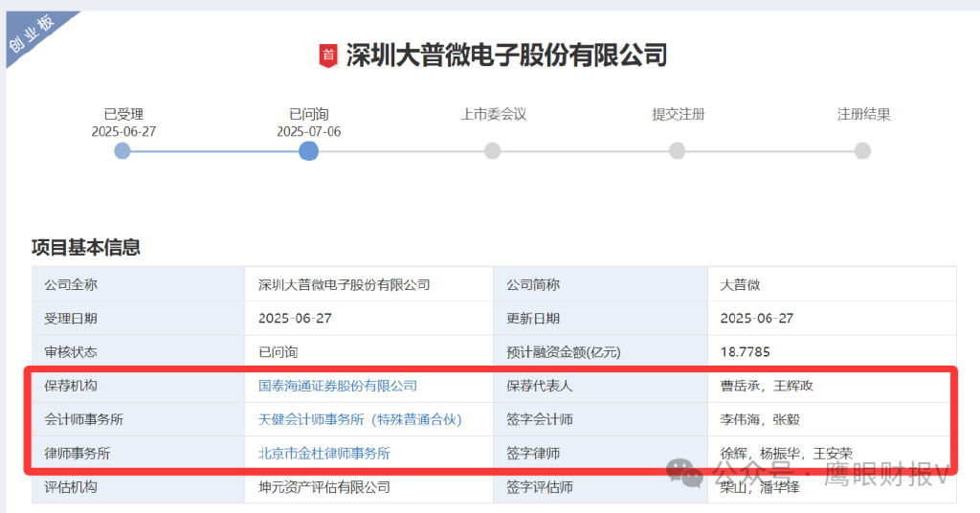
Task: Click the 律师事务所 label cell
Action: (x=138, y=453)
